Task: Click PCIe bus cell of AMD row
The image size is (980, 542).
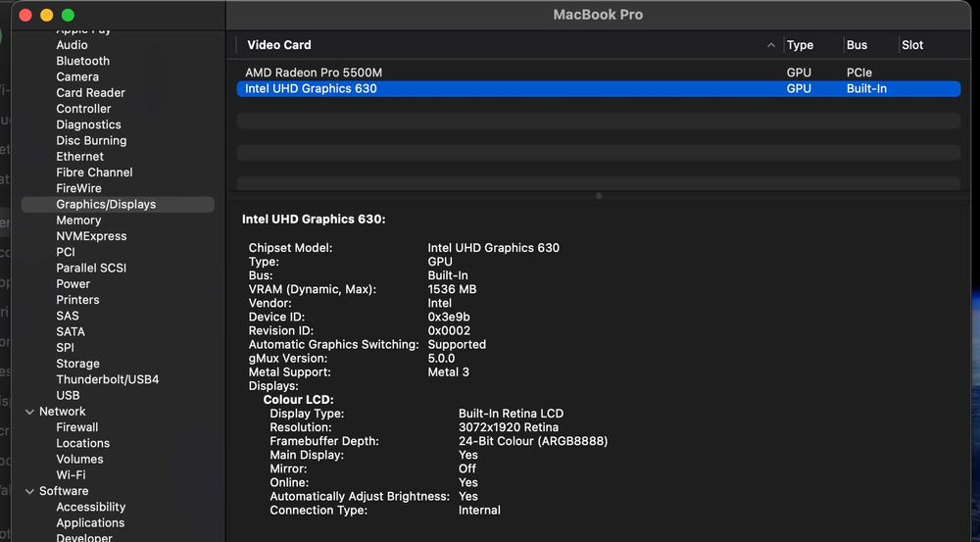Action: pos(858,73)
